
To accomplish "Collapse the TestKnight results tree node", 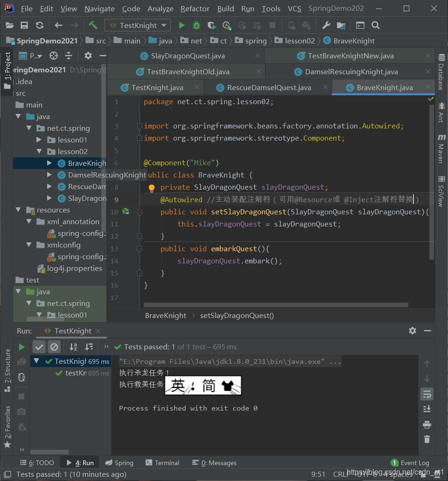I will (36, 361).
